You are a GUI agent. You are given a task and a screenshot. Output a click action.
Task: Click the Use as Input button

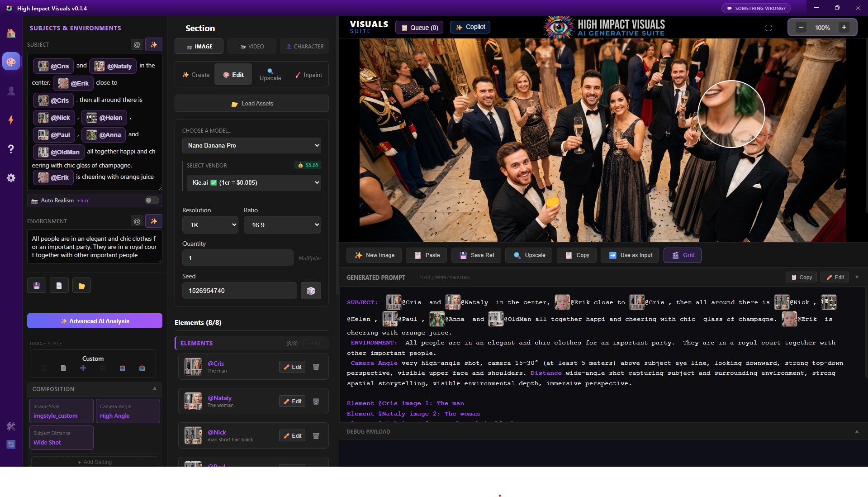(x=630, y=255)
